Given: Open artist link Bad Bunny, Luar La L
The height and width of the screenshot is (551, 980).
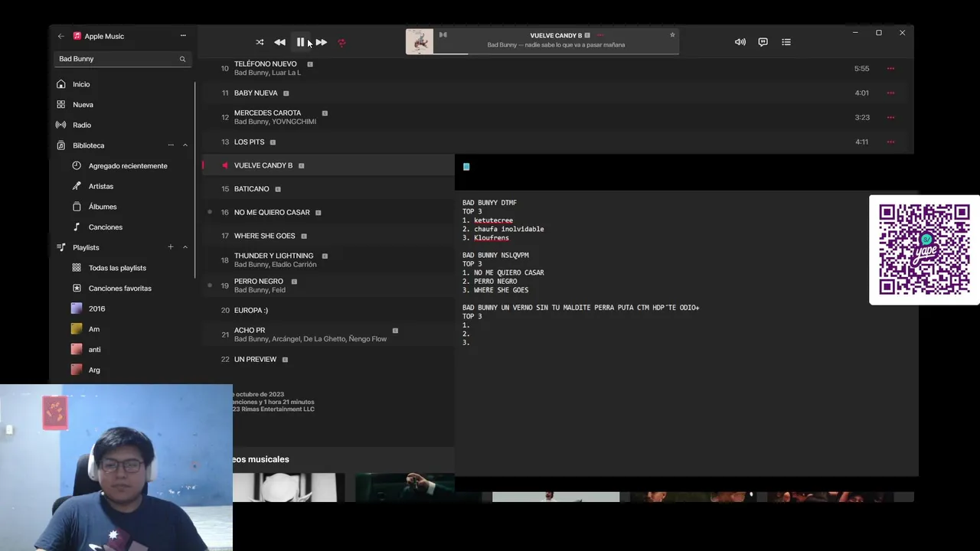Looking at the screenshot, I should pos(267,73).
